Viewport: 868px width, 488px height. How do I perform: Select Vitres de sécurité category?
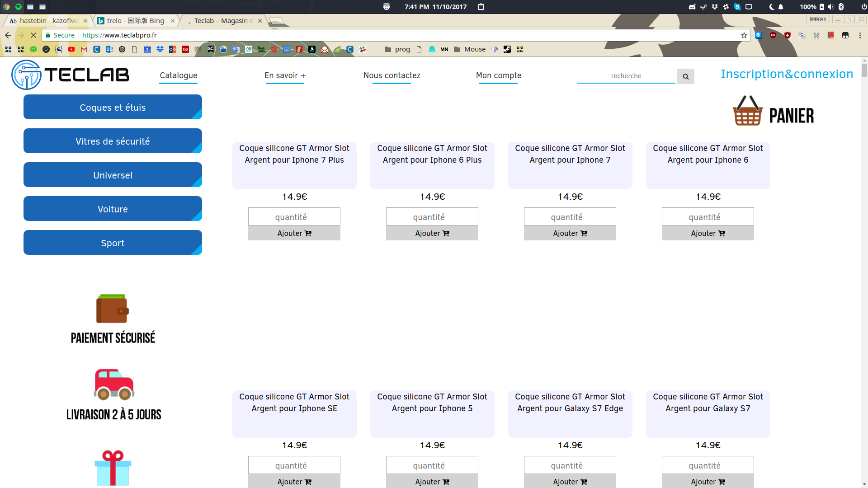113,141
